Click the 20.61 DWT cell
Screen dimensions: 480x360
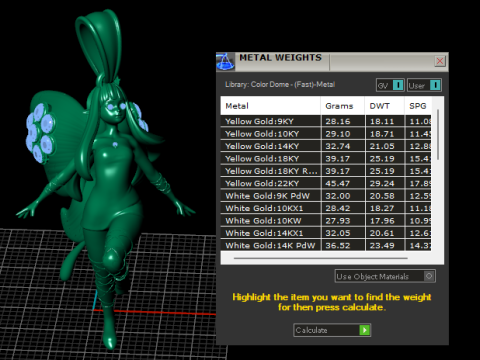tap(385, 233)
